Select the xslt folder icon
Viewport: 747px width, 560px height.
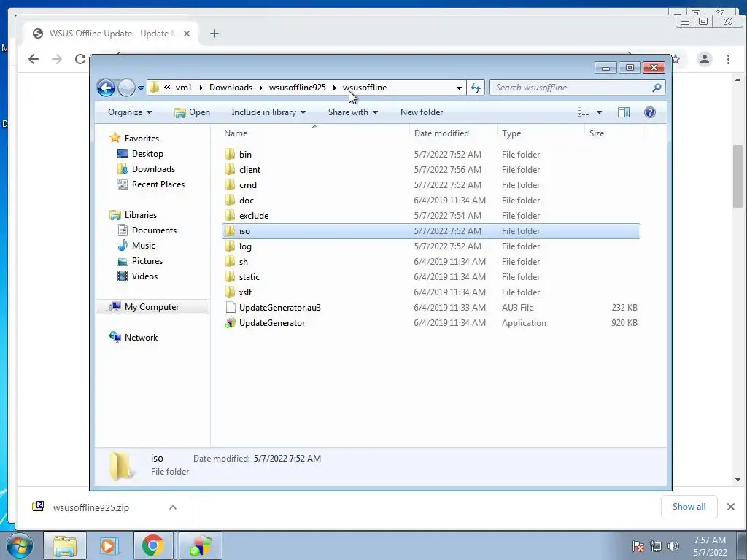click(230, 292)
